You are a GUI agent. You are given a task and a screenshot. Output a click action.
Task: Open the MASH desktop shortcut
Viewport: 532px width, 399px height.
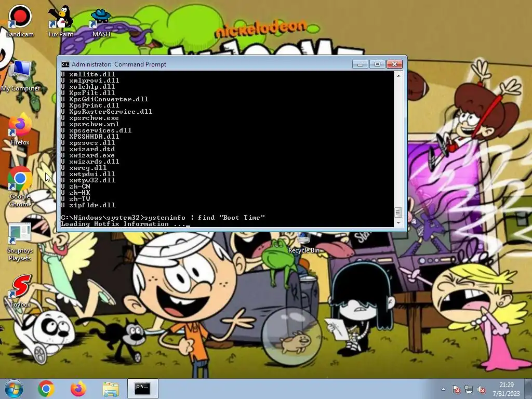(101, 22)
